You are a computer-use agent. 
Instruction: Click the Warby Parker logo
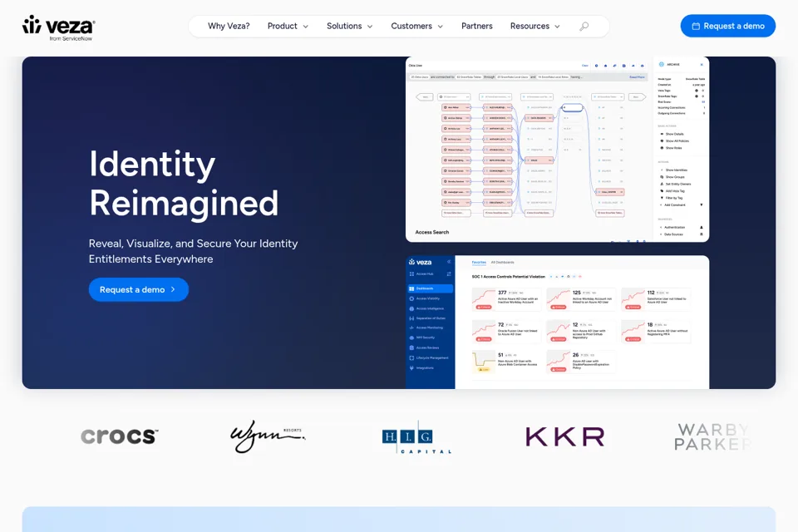[x=712, y=436]
